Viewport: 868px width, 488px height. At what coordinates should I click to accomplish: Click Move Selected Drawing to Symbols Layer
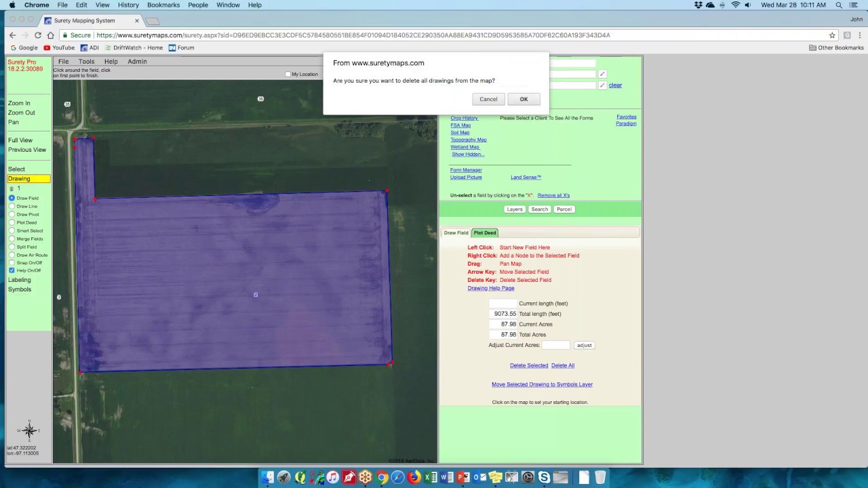542,384
